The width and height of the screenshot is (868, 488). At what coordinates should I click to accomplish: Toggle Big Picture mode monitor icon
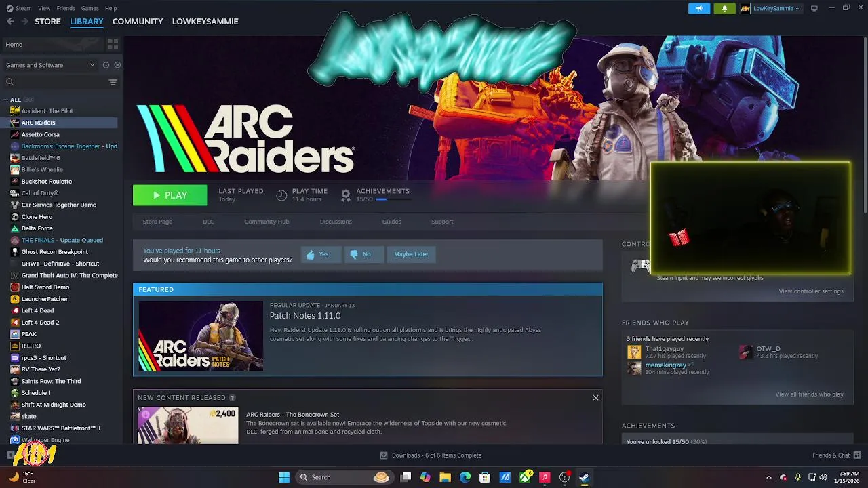814,8
